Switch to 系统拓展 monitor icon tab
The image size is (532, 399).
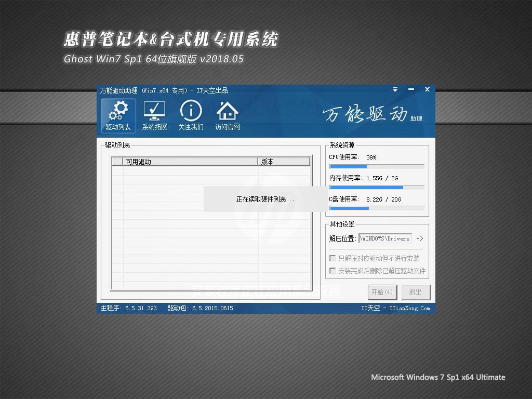154,115
